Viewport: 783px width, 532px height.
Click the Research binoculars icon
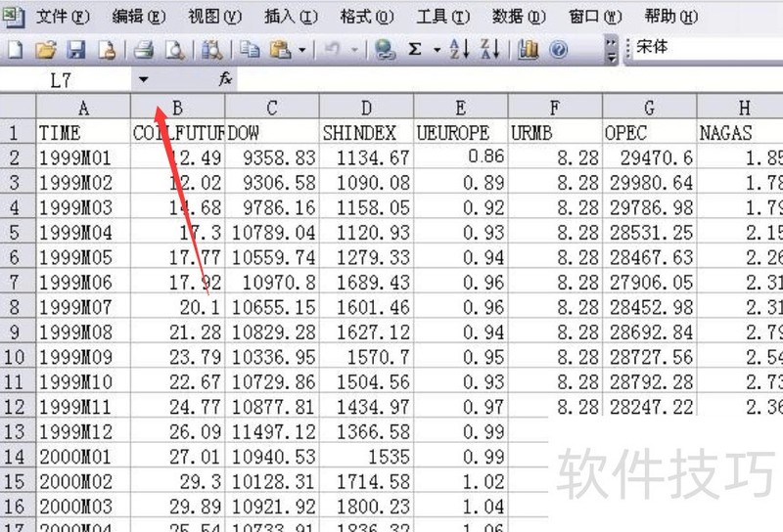point(211,50)
